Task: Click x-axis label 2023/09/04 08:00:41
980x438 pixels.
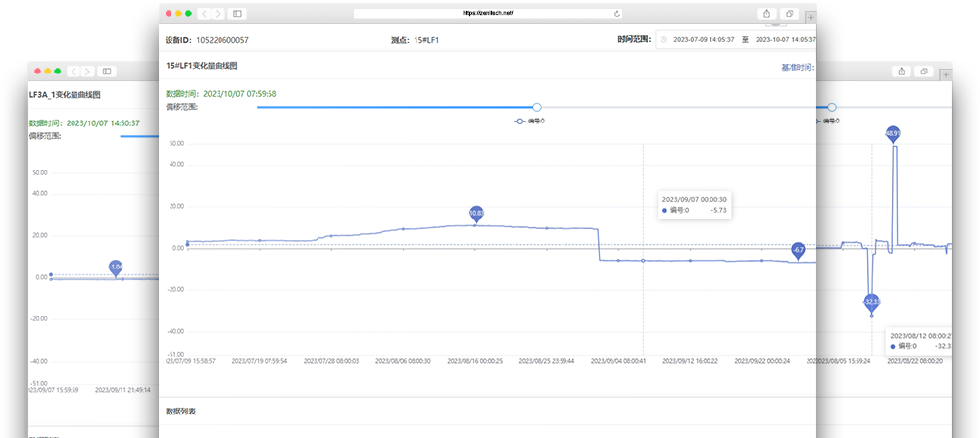Action: [619, 361]
